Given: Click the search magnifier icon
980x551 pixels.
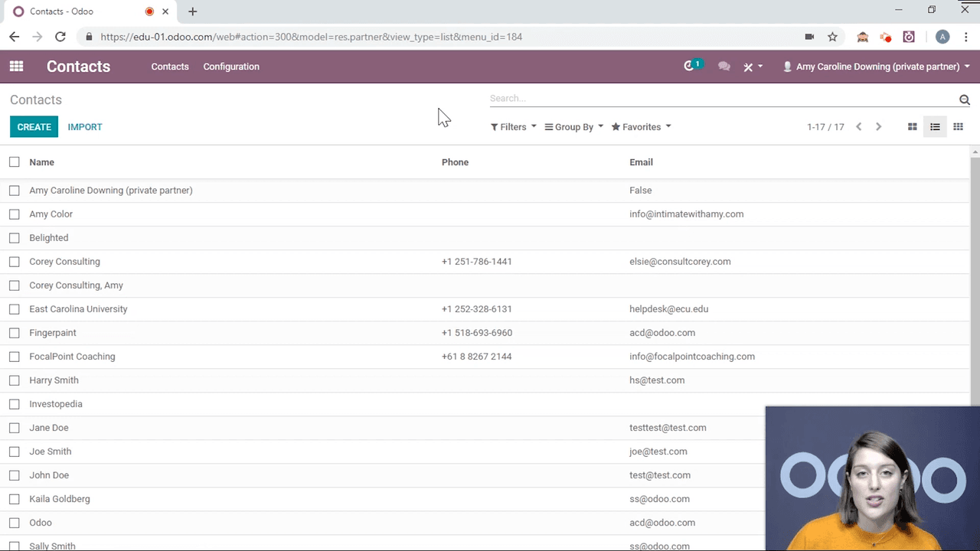Looking at the screenshot, I should click(964, 99).
